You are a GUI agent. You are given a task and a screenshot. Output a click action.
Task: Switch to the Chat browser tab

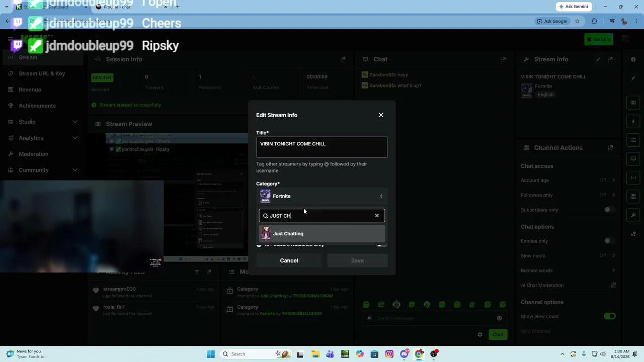click(131, 7)
